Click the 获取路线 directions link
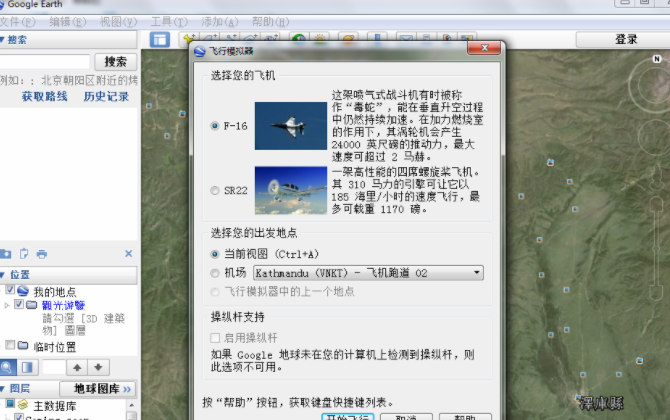The image size is (670, 420). (x=44, y=97)
